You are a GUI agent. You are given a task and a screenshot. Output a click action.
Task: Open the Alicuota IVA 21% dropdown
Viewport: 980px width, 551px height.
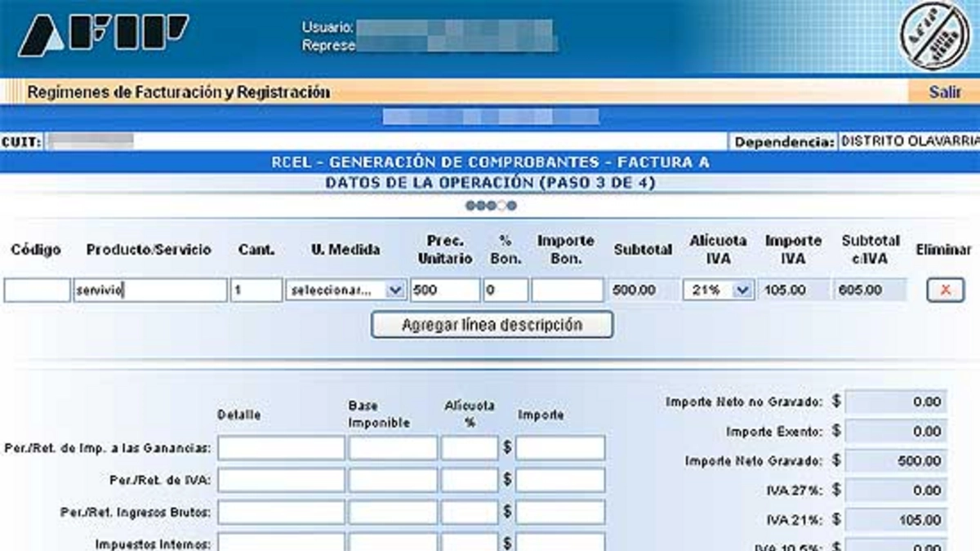click(718, 290)
